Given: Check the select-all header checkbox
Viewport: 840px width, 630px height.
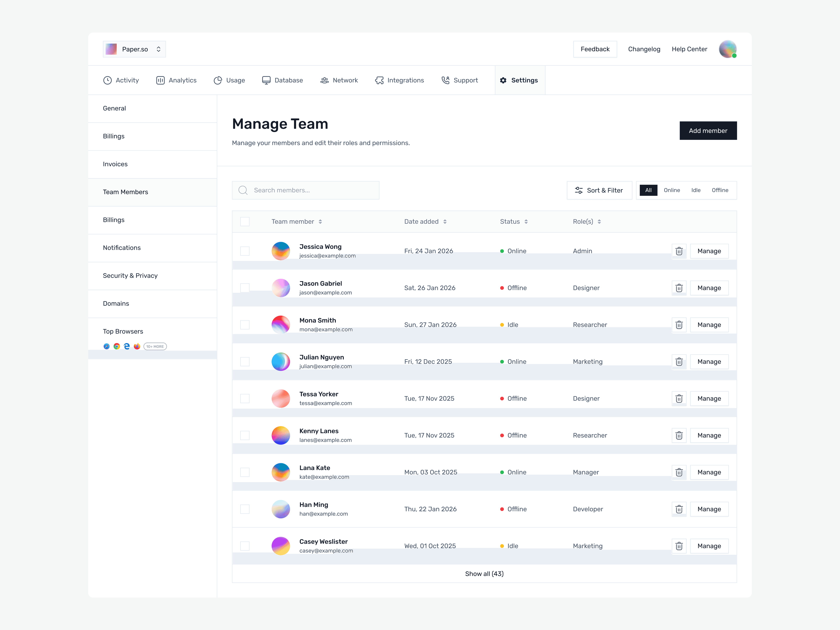Looking at the screenshot, I should click(245, 221).
